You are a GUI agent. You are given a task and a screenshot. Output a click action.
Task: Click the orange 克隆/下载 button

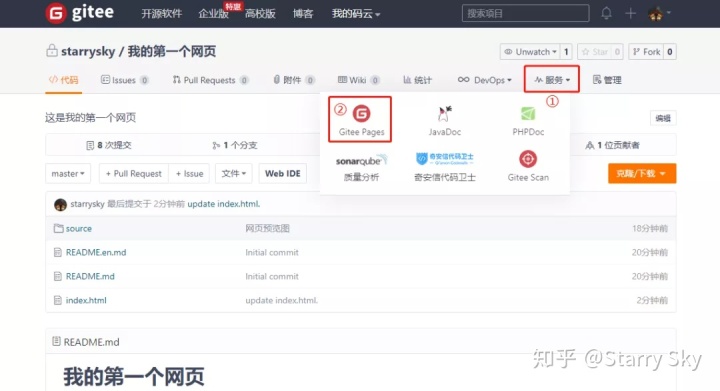[642, 173]
